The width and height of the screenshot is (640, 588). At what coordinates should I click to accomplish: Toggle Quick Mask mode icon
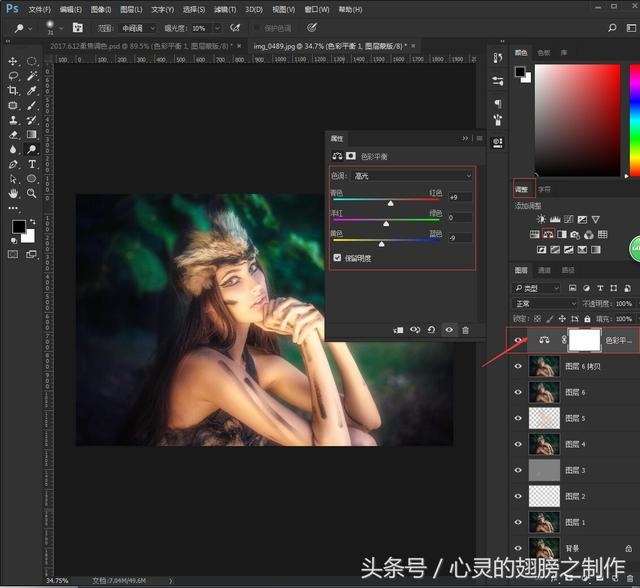coord(13,254)
